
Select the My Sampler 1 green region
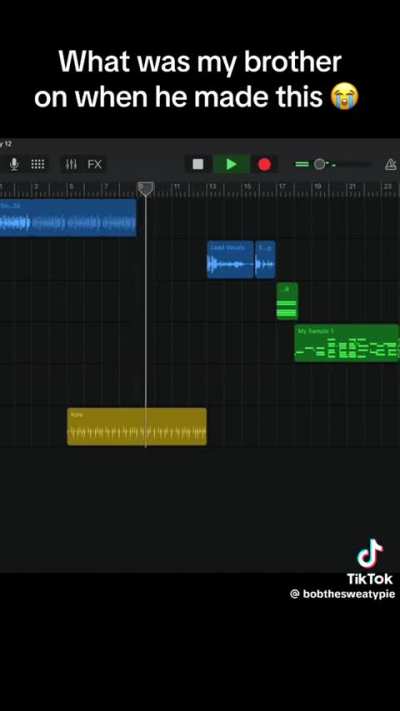click(x=347, y=343)
